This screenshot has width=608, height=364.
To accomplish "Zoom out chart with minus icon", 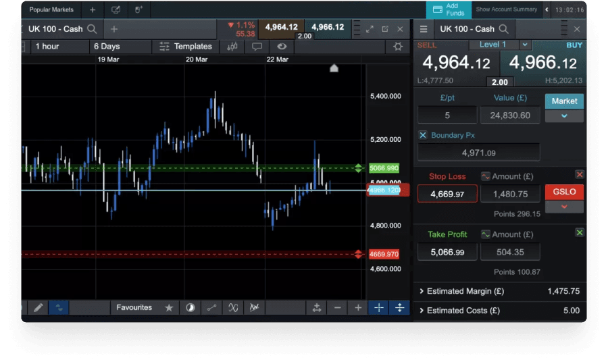I will pos(338,308).
